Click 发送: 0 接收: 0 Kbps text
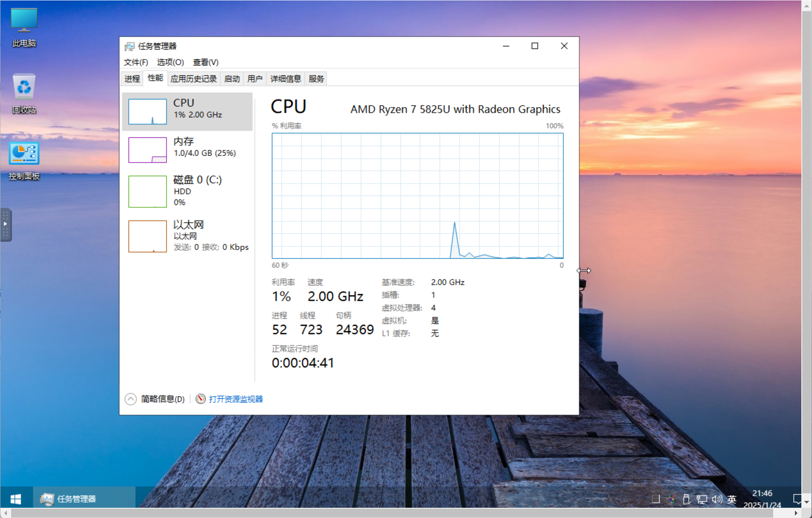The image size is (812, 518). pyautogui.click(x=211, y=247)
